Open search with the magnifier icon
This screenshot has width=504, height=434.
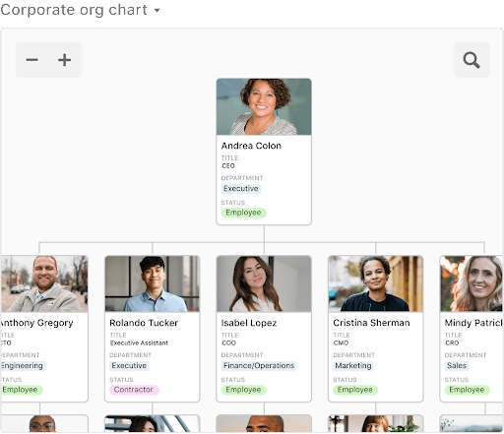click(472, 60)
